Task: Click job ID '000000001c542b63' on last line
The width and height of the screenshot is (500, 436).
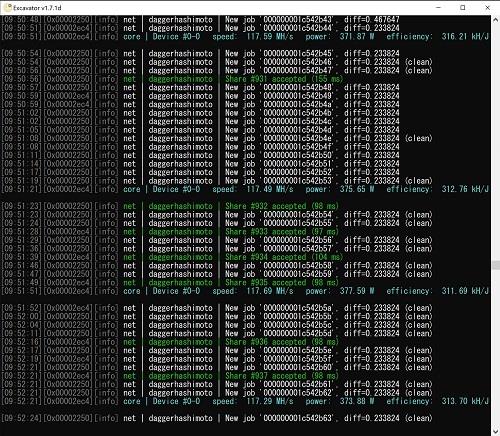Action: [298, 418]
